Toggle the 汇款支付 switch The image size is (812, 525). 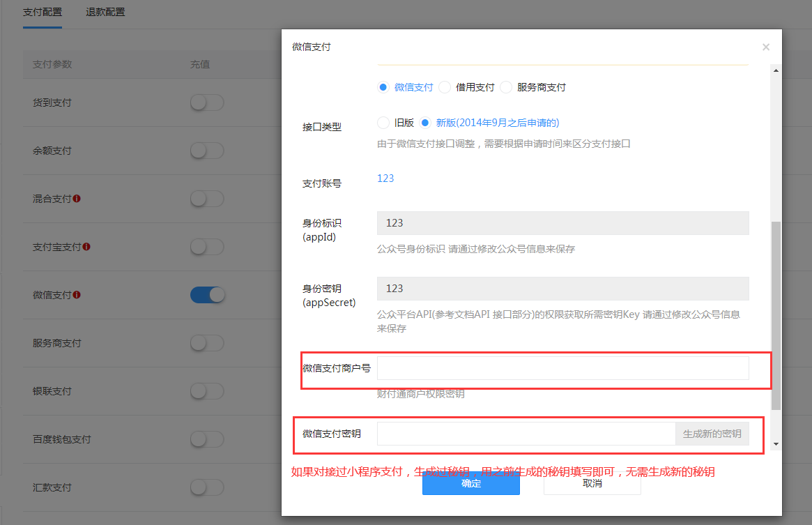click(207, 487)
